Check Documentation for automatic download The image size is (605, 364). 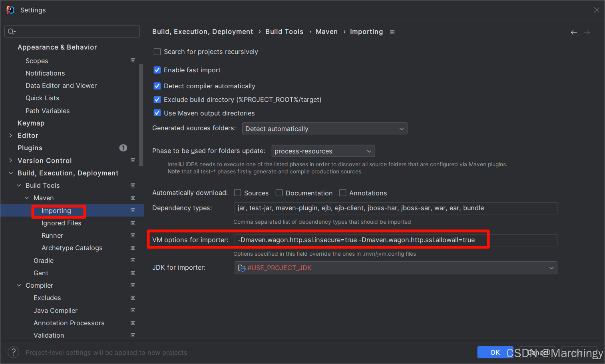coord(279,193)
